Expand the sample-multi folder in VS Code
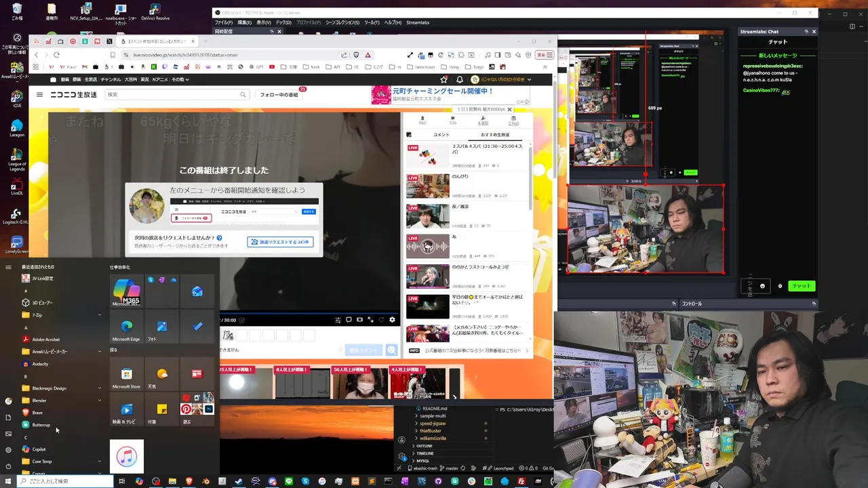This screenshot has width=868, height=488. [433, 416]
